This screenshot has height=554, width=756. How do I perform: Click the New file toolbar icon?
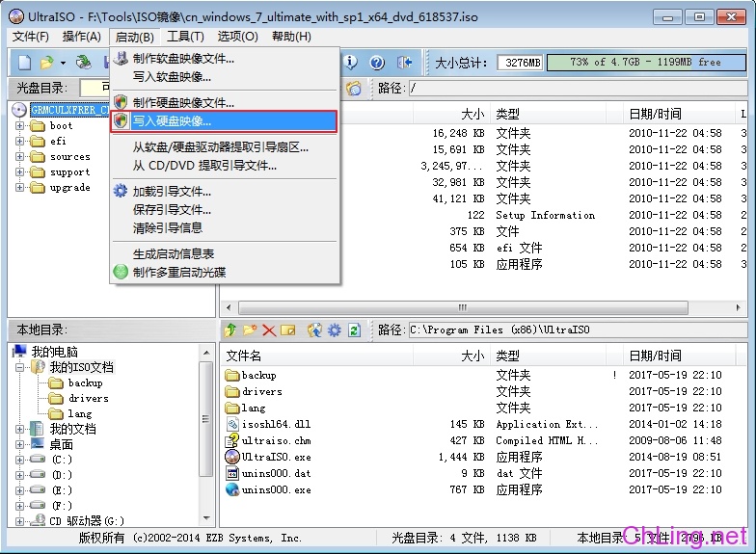pos(25,62)
